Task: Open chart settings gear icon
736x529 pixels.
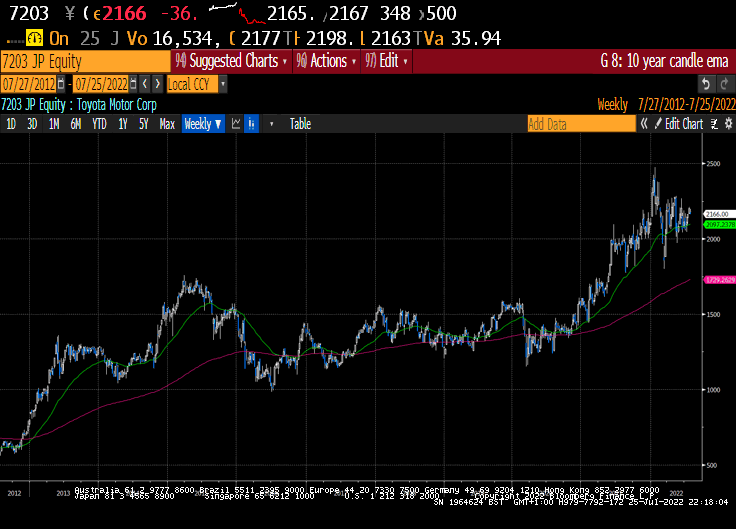Action: 728,124
